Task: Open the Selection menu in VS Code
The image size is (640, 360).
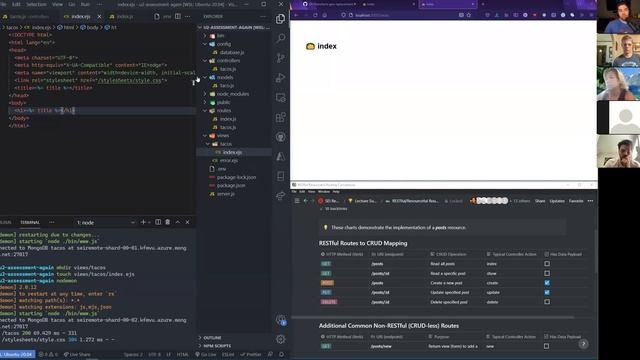Action: tap(36, 4)
